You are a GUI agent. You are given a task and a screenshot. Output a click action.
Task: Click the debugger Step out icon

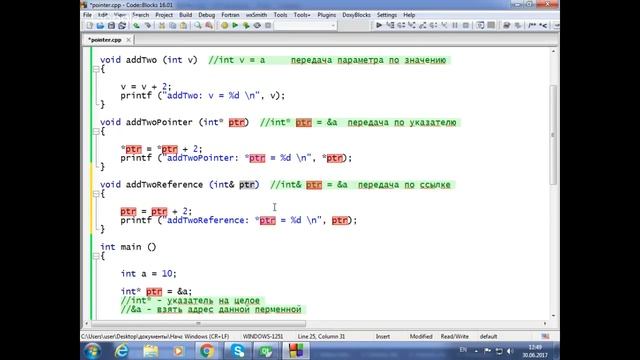(423, 25)
